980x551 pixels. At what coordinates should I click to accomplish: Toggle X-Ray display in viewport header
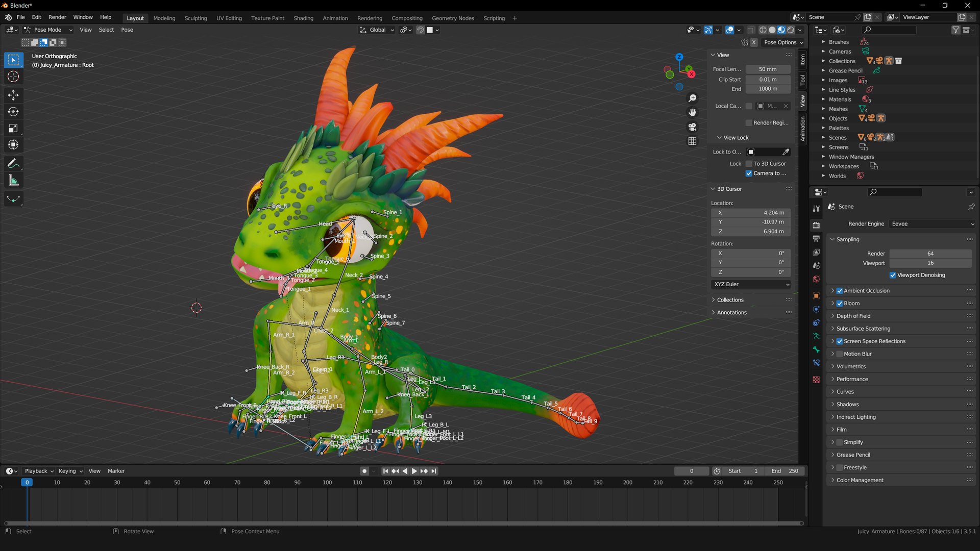pos(750,30)
